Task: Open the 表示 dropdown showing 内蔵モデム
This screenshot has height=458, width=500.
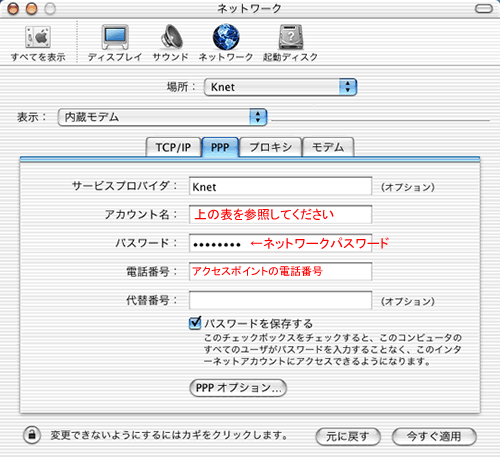Action: pos(162,117)
